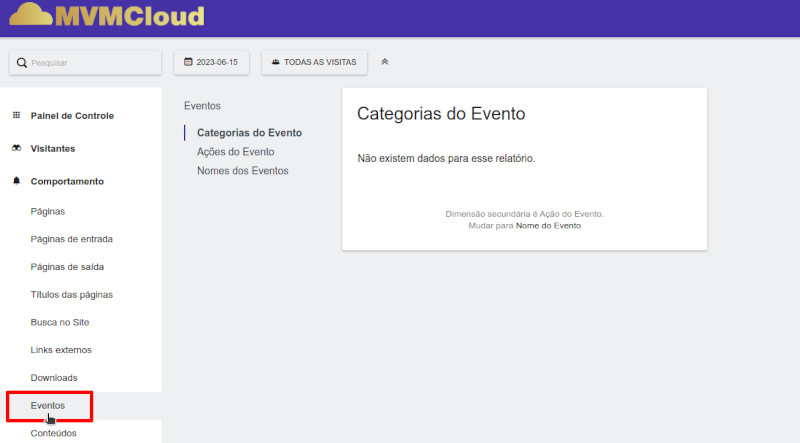Type in the Pesquisar search field
Viewport: 800px width, 443px height.
(92, 62)
